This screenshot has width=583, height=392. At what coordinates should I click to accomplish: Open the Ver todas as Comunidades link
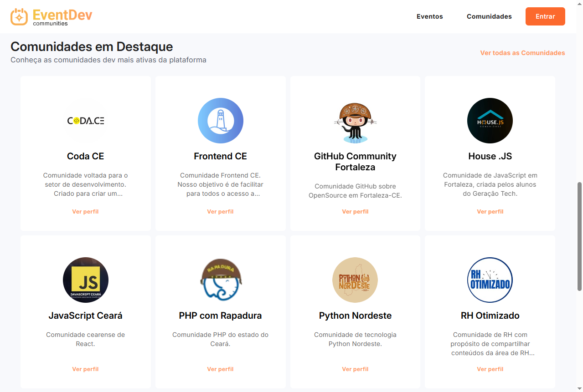click(x=522, y=53)
